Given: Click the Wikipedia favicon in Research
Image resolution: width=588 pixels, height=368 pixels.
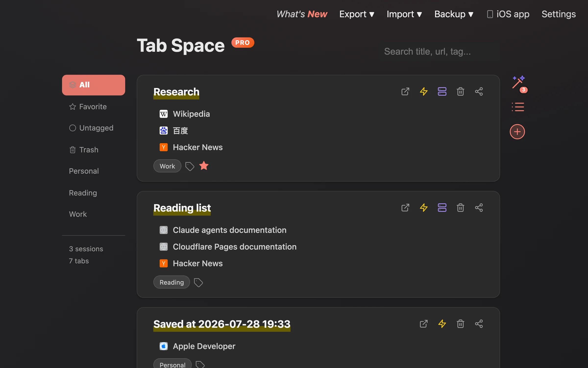Looking at the screenshot, I should pos(163,114).
